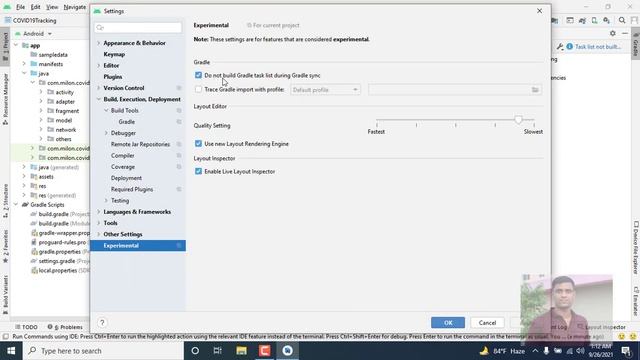
Task: Open the Navigate menu
Action: pyautogui.click(x=75, y=7)
